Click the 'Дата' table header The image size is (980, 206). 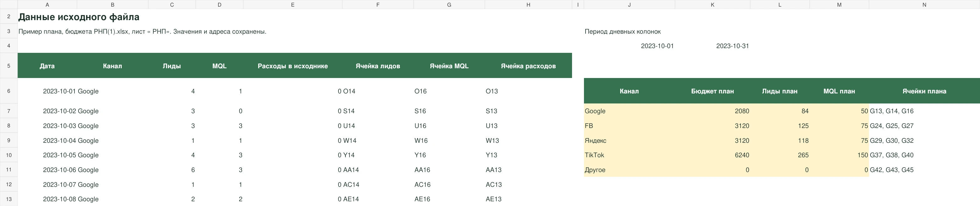pyautogui.click(x=47, y=66)
